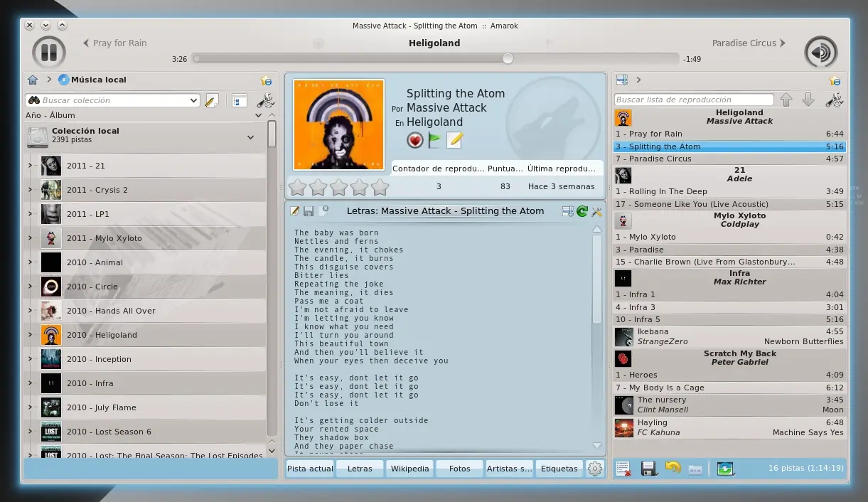The height and width of the screenshot is (502, 868).
Task: Open the Etiquetas applet tab
Action: [x=559, y=469]
